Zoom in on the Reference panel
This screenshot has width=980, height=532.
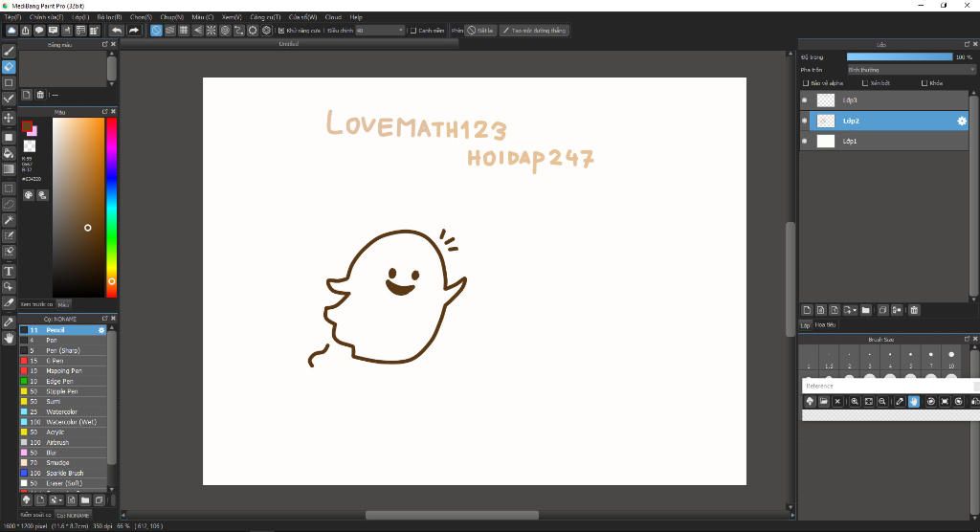click(x=855, y=401)
